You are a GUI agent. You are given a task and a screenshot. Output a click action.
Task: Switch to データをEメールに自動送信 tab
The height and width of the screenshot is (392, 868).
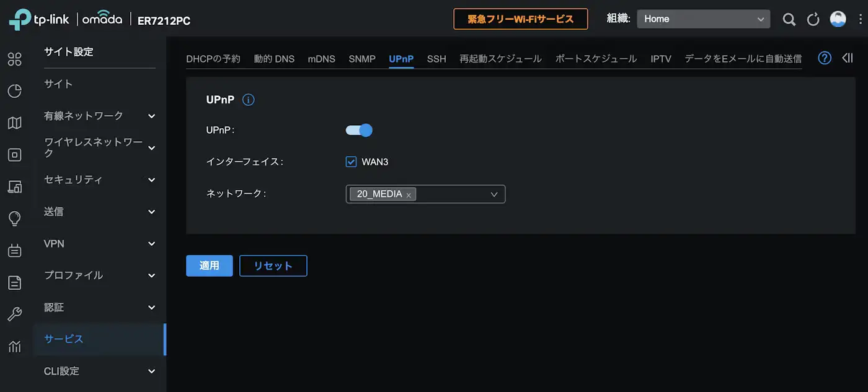(x=743, y=58)
